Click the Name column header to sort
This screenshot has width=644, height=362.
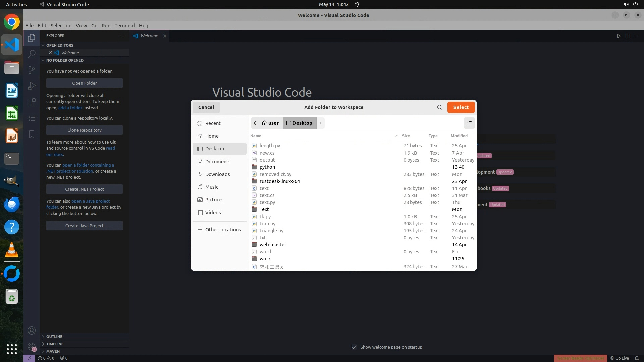[x=256, y=136]
